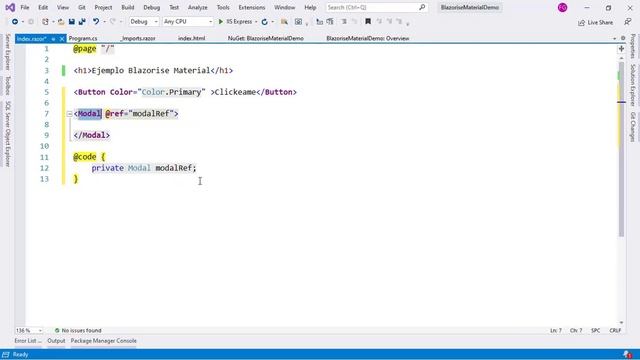640x360 pixels.
Task: Open the Help menu
Action: point(310,7)
